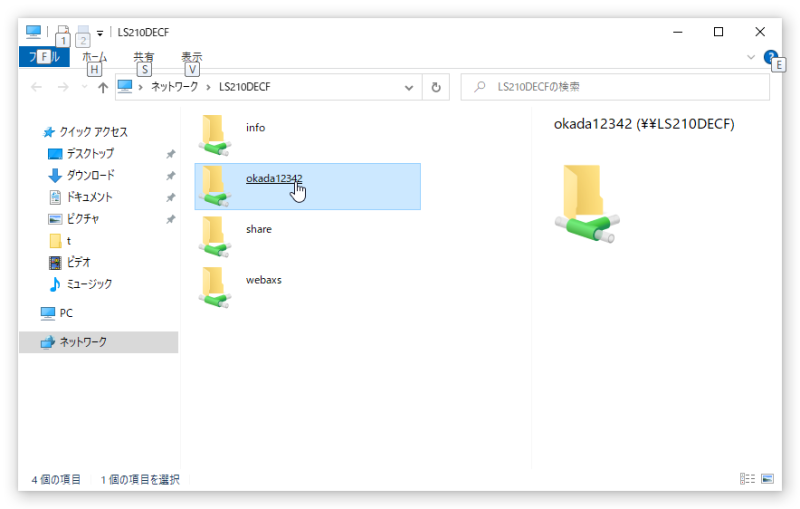Click the okada12342 folder name
Image resolution: width=800 pixels, height=509 pixels.
[274, 178]
